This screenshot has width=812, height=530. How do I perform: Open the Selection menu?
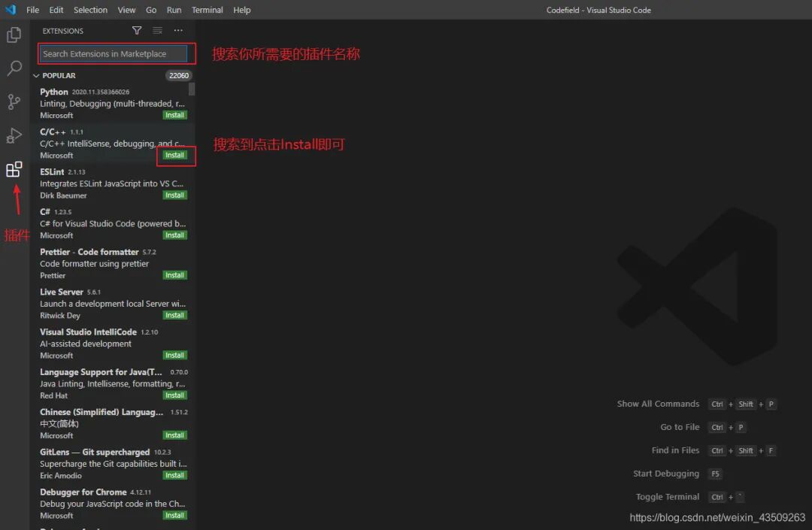coord(90,10)
